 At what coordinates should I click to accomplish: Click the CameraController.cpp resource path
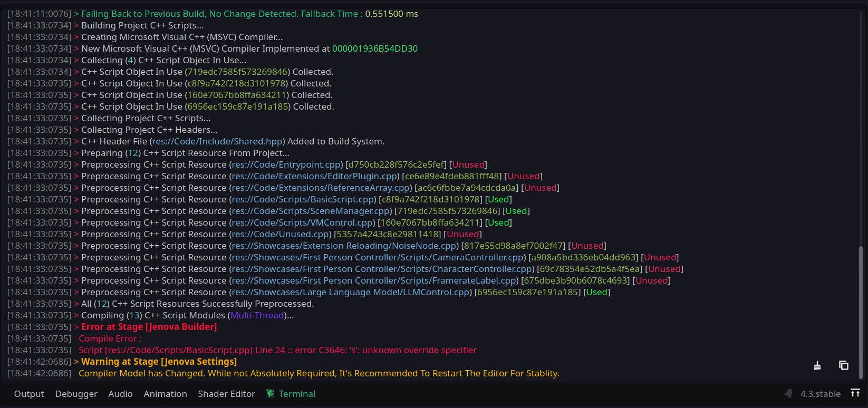378,257
